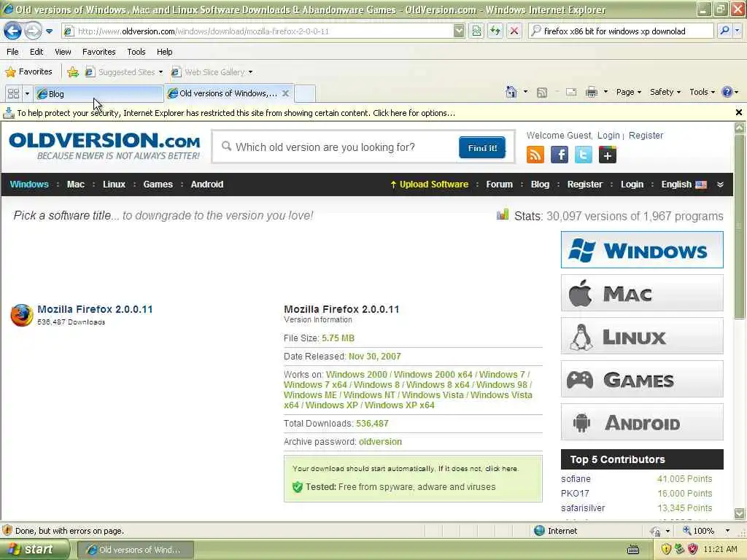Click the large Android category button
Image resolution: width=747 pixels, height=560 pixels.
coord(642,422)
